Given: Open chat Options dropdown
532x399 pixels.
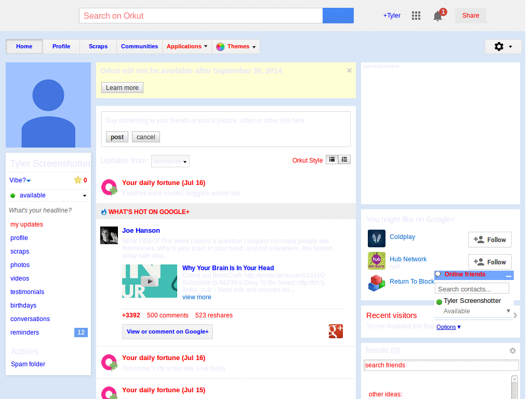Looking at the screenshot, I should click(448, 327).
